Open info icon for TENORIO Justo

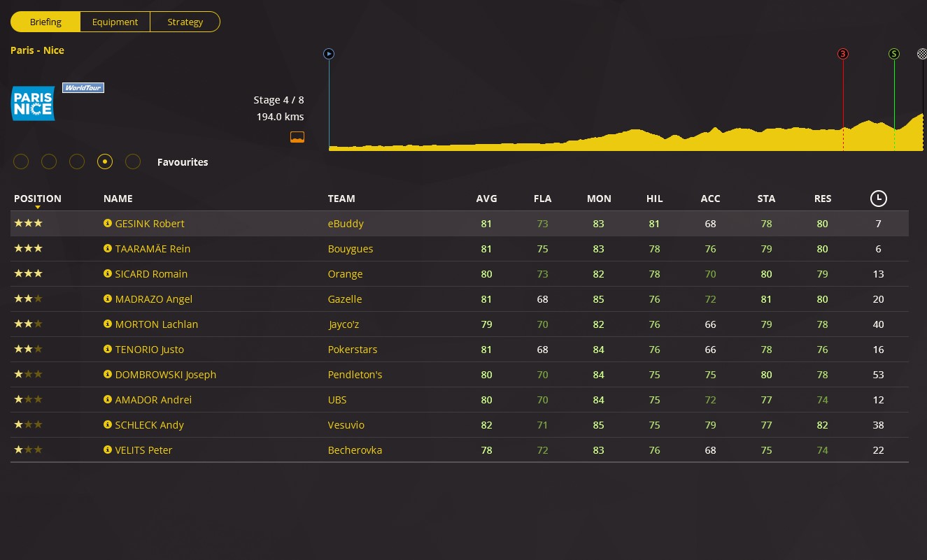108,349
